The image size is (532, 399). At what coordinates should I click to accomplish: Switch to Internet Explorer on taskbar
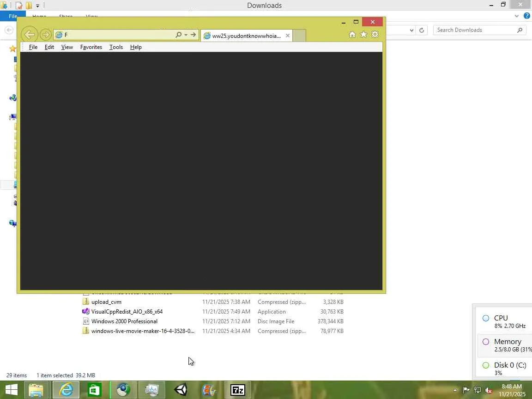coord(66,390)
